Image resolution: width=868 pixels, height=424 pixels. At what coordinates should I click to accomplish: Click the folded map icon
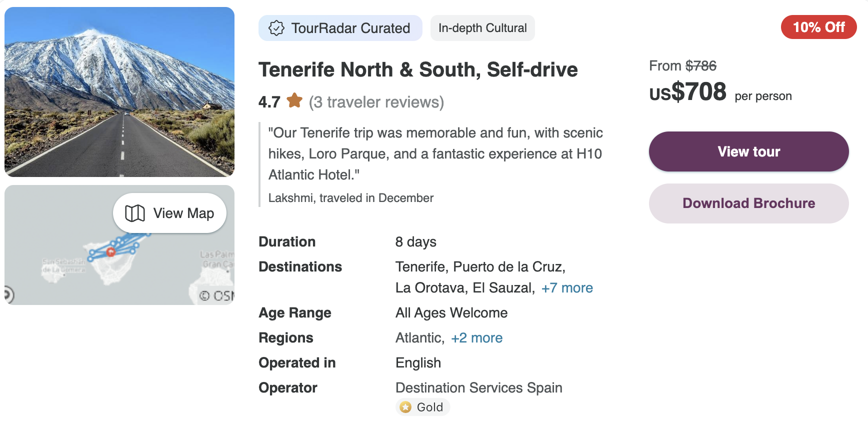(135, 213)
